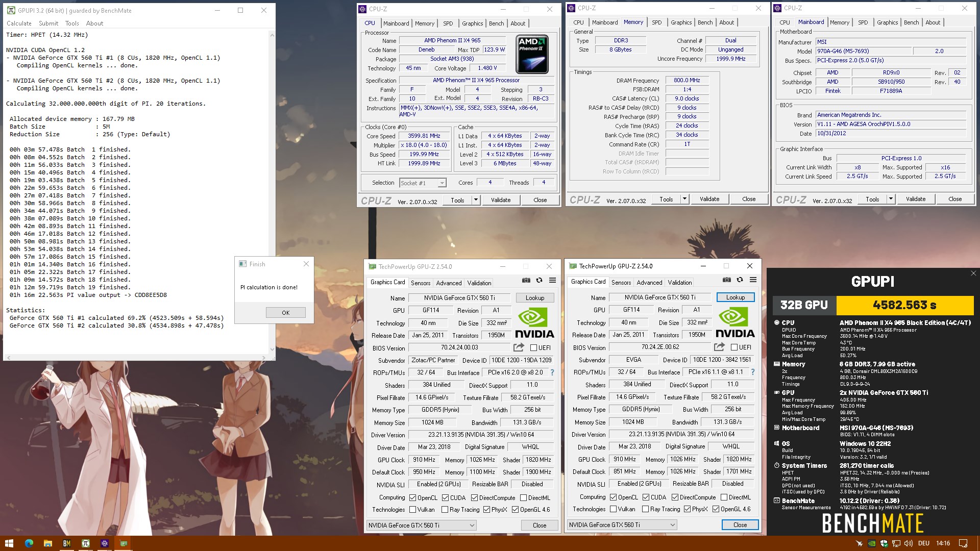Click Close button in the EVGA GPU-Z window
Viewport: 980px width, 551px height.
tap(740, 525)
